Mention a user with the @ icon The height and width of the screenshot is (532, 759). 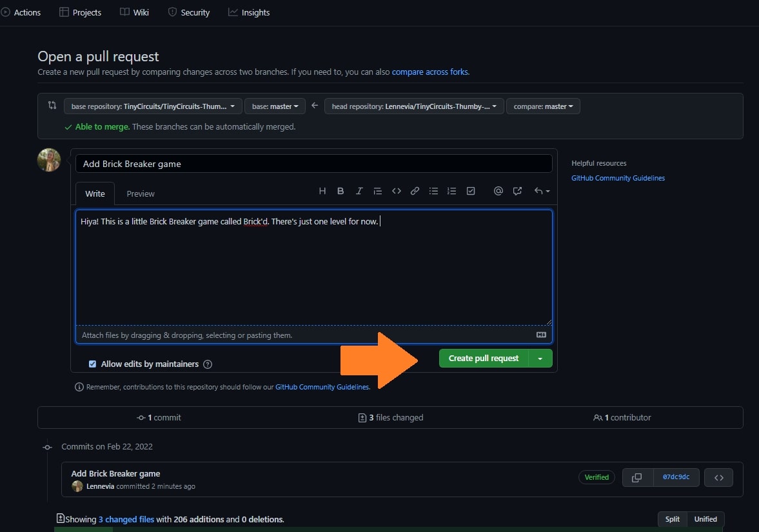coord(498,191)
